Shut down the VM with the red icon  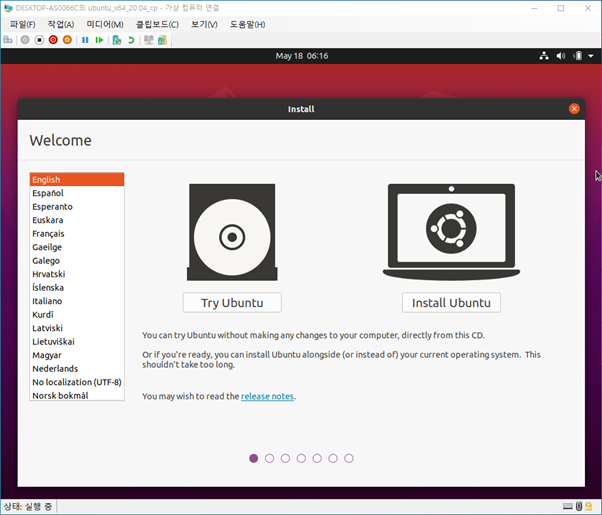53,40
